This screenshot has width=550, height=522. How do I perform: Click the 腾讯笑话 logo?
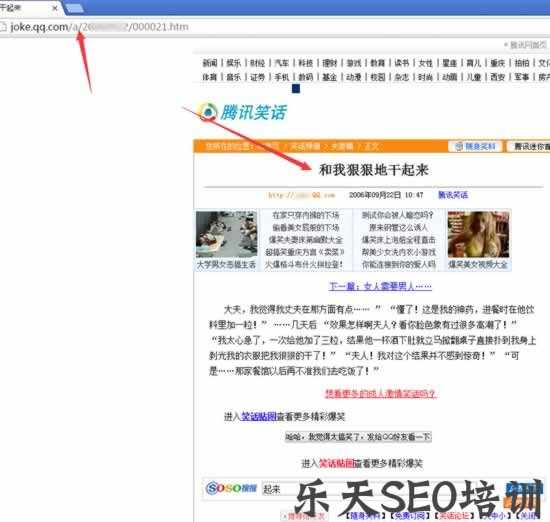pos(243,112)
